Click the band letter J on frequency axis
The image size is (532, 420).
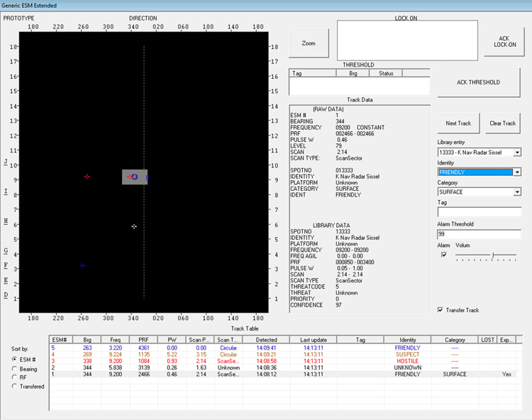(x=6, y=162)
